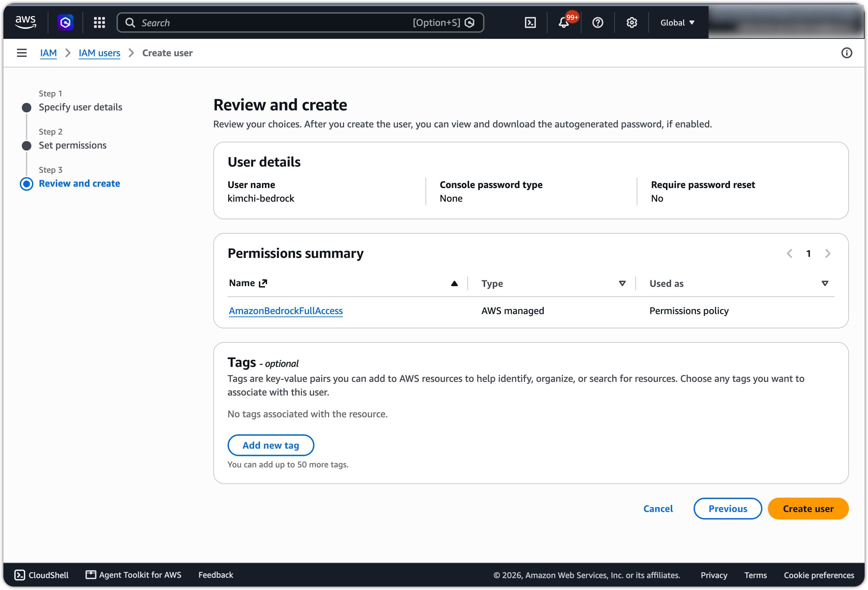
Task: Open CloudShell terminal icon in top bar
Action: click(530, 23)
